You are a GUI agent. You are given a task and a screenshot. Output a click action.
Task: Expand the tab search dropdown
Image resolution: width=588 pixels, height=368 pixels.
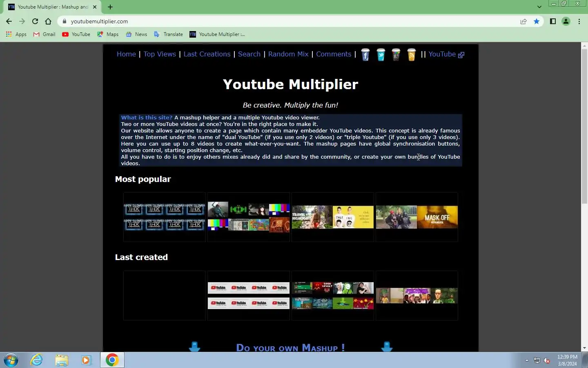[539, 7]
